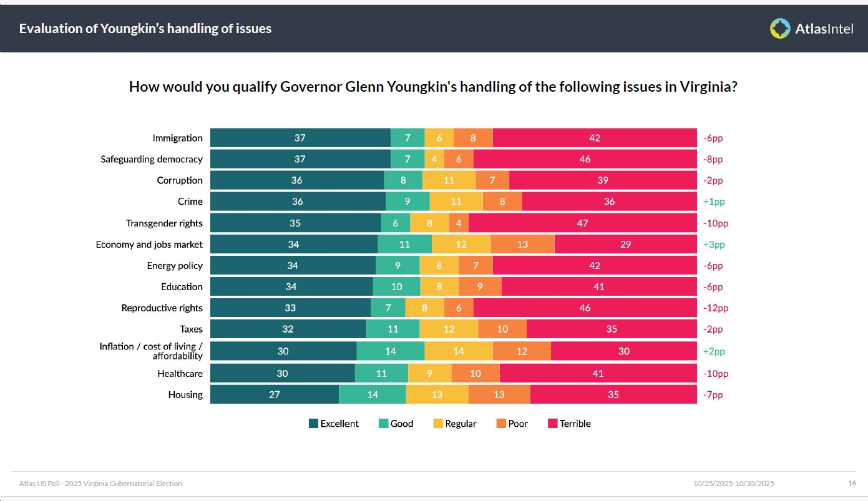Viewport: 868px width, 501px height.
Task: Click the Good legend color swatch
Action: tap(384, 424)
